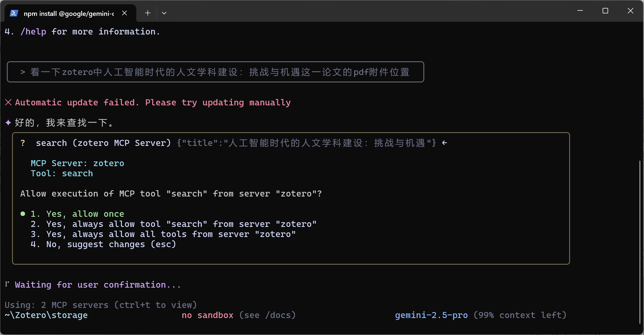Screen dimensions: 644x335
Task: Click the Gemini sparkle icon before the reply
Action: coord(8,122)
